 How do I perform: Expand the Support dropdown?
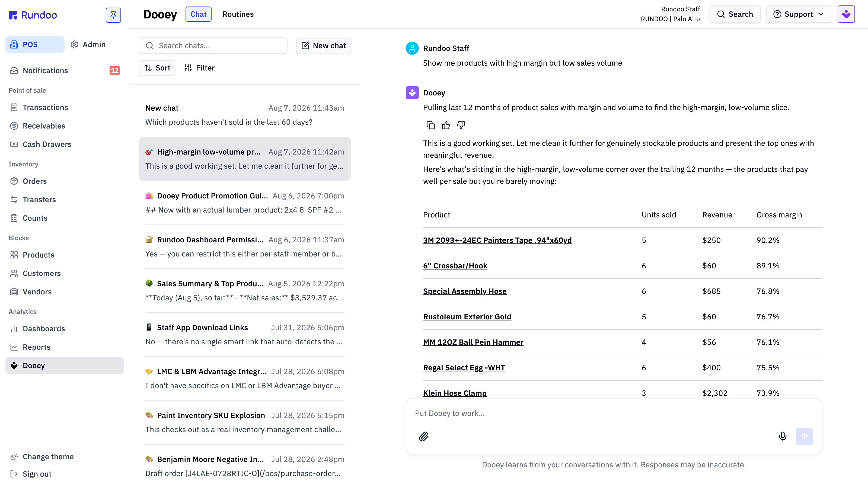[x=799, y=14]
